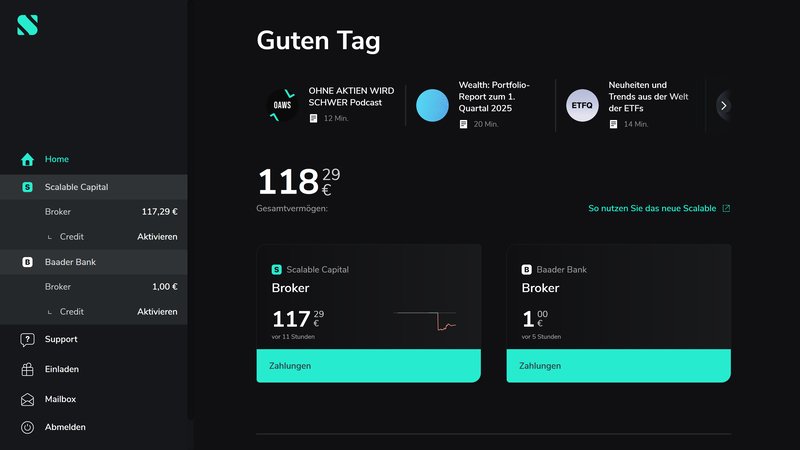Screen dimensions: 800x450
Task: Click the document icon next to 14 Min.
Action: pos(613,124)
